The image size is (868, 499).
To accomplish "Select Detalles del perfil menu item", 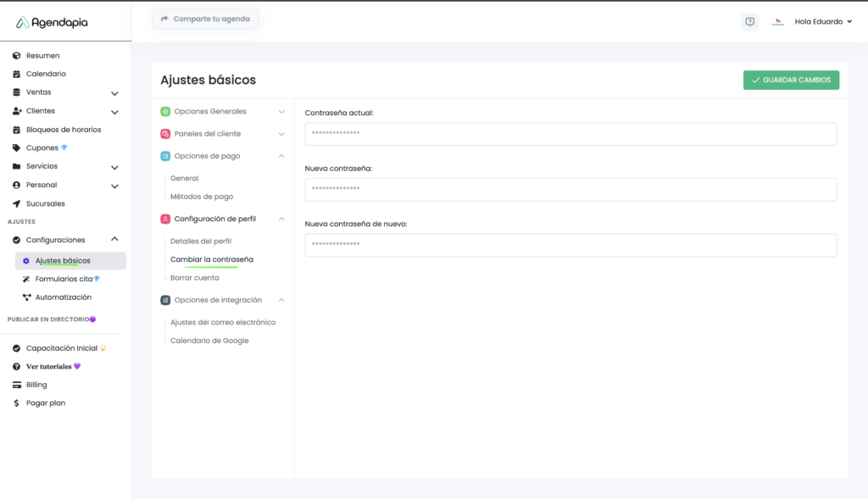I will [x=201, y=241].
